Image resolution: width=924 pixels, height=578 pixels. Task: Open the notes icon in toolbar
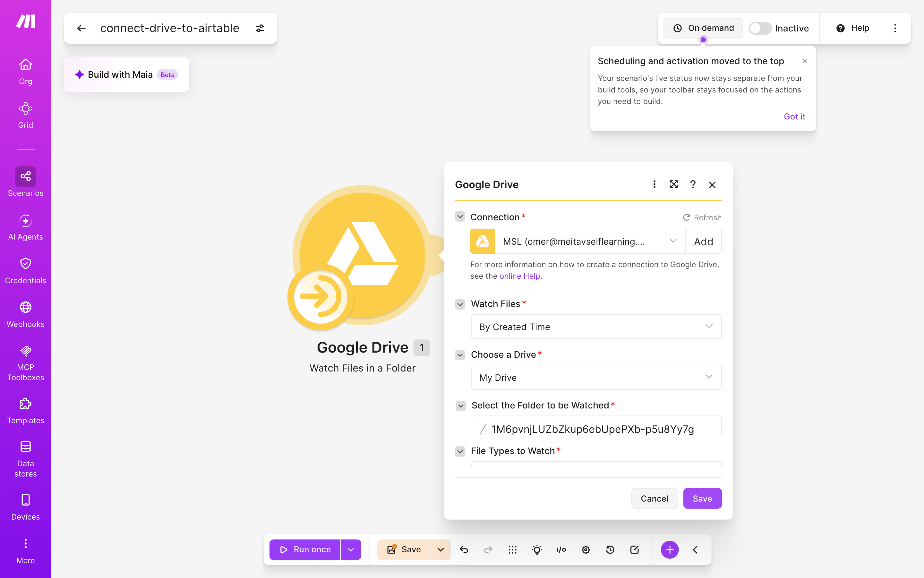click(x=635, y=550)
